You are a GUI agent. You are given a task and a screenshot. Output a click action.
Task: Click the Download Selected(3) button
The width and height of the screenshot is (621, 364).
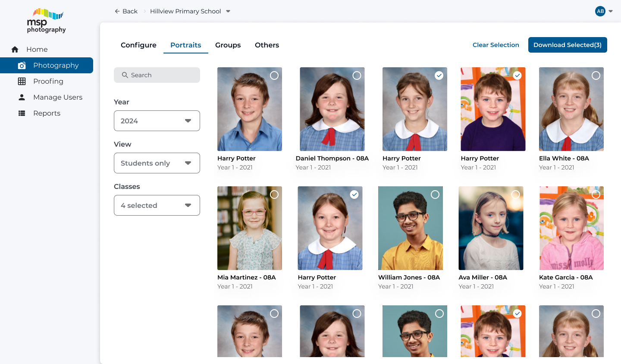pos(568,45)
